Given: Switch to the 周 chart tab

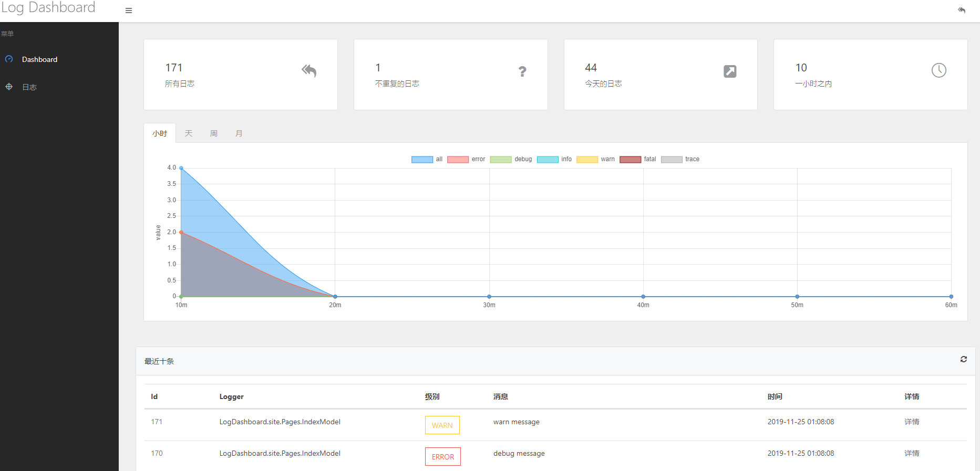Looking at the screenshot, I should pyautogui.click(x=214, y=133).
